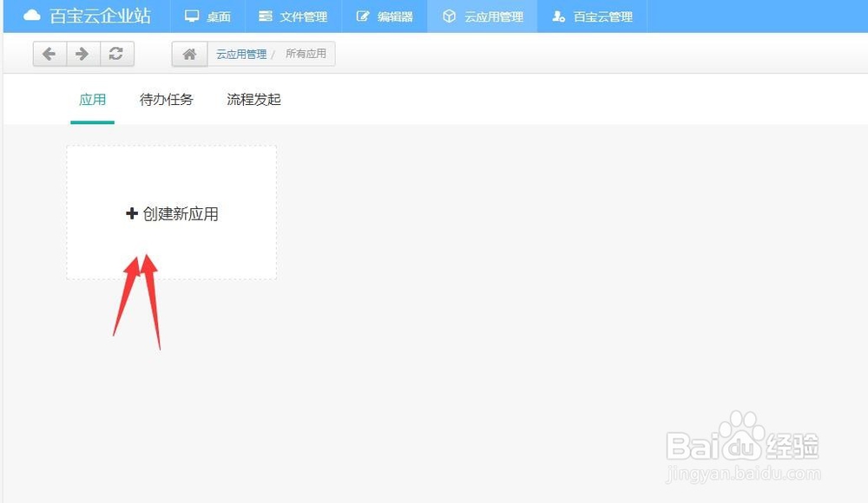Image resolution: width=868 pixels, height=503 pixels.
Task: Click the monitor icon on the 桌面 menu
Action: tap(190, 15)
